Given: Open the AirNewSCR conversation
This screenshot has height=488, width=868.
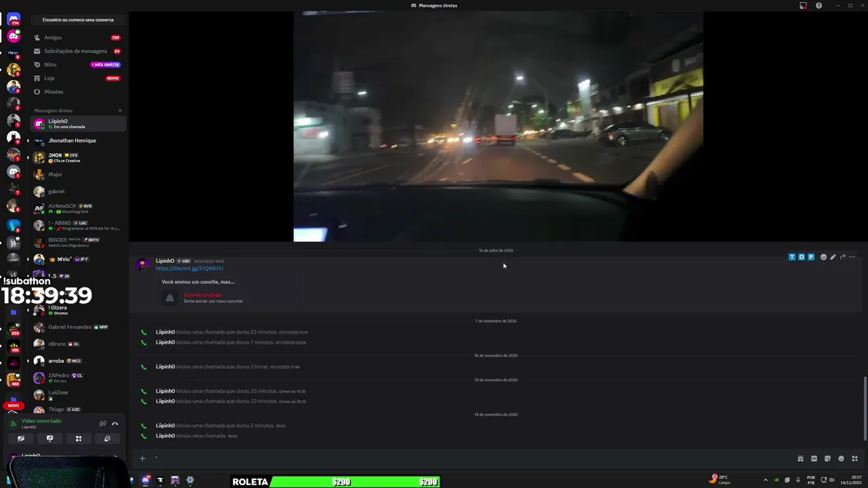Looking at the screenshot, I should click(x=78, y=208).
